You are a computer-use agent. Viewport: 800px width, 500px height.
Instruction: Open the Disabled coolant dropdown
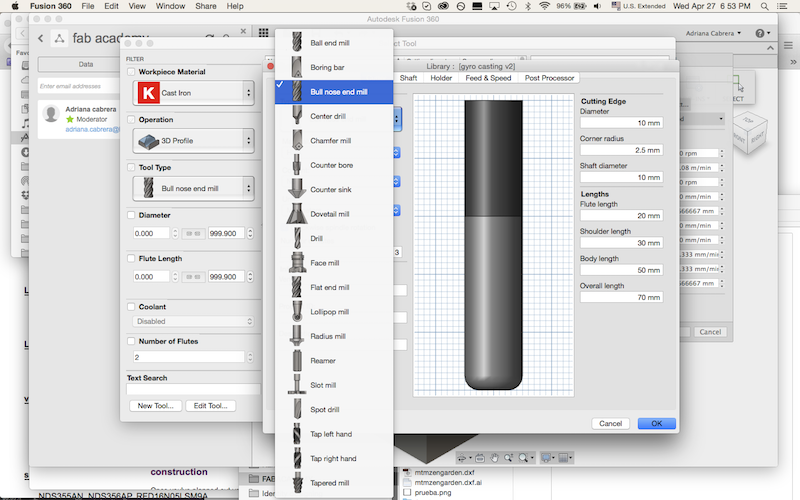(193, 321)
